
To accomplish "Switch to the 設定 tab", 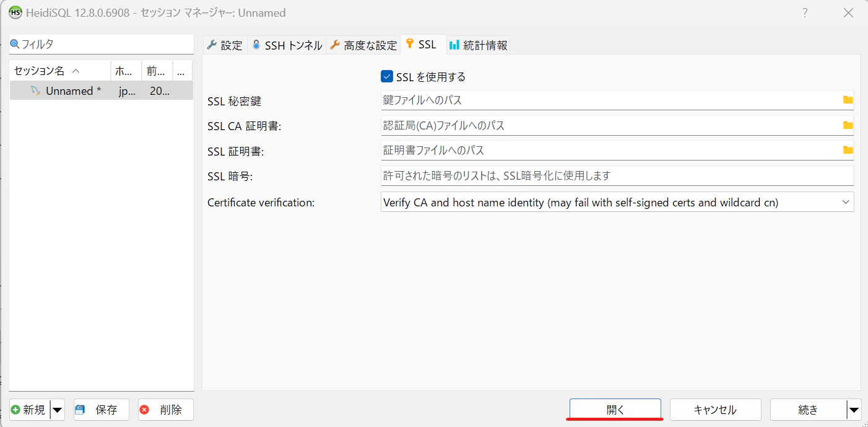I will click(225, 45).
